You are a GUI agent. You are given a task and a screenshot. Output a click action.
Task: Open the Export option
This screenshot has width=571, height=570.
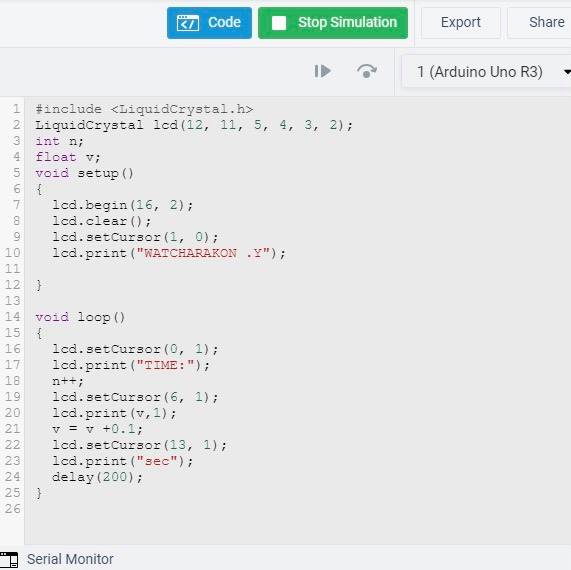coord(461,23)
